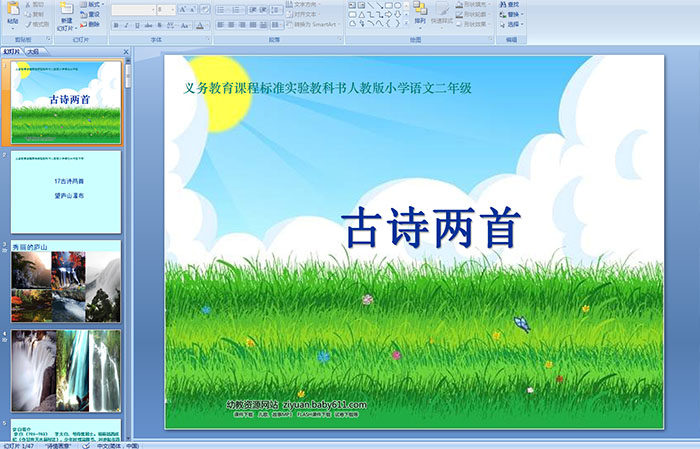Apply distributed alignment
The image size is (700, 449).
(x=263, y=25)
